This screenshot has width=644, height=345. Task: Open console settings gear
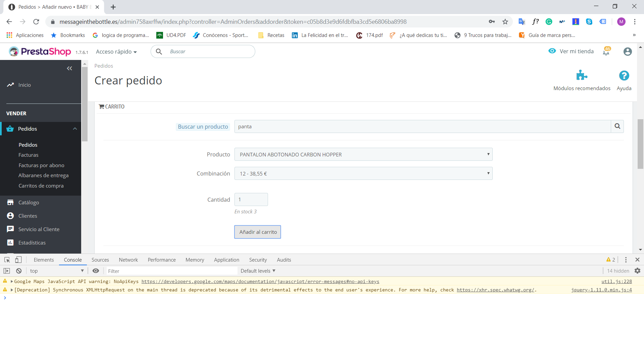point(637,271)
